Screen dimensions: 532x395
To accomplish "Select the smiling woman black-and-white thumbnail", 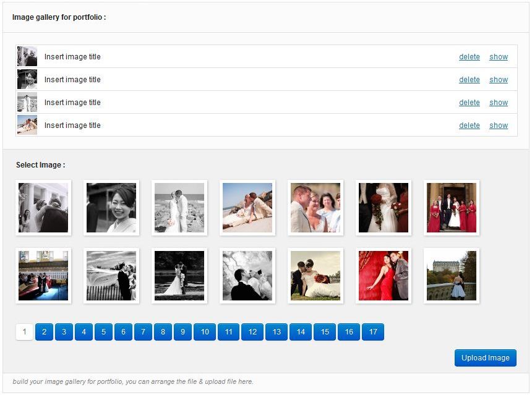I will [111, 208].
